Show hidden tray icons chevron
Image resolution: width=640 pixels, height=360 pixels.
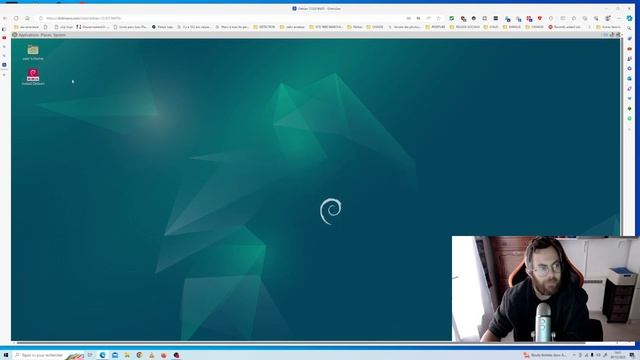pyautogui.click(x=574, y=355)
